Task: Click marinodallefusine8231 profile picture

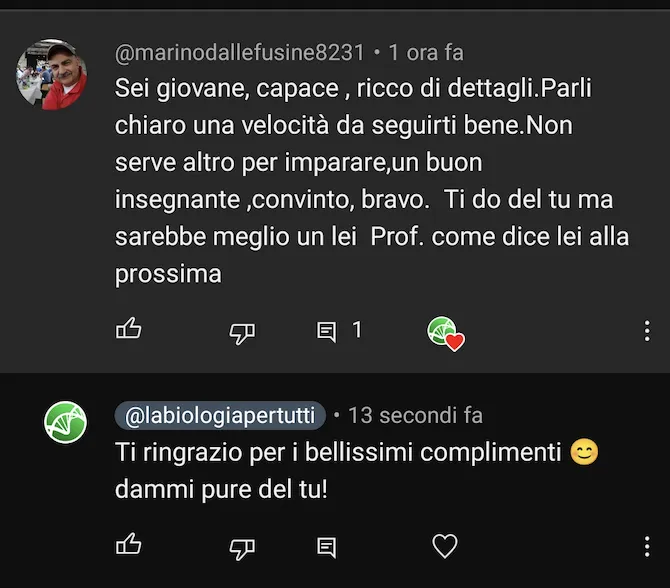Action: click(x=52, y=74)
